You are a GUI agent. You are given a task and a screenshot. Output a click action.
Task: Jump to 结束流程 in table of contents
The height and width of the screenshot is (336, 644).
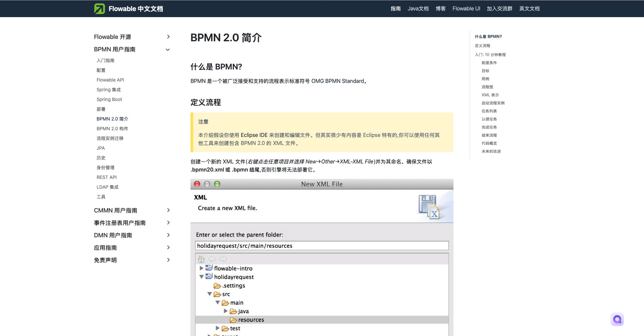(x=489, y=135)
